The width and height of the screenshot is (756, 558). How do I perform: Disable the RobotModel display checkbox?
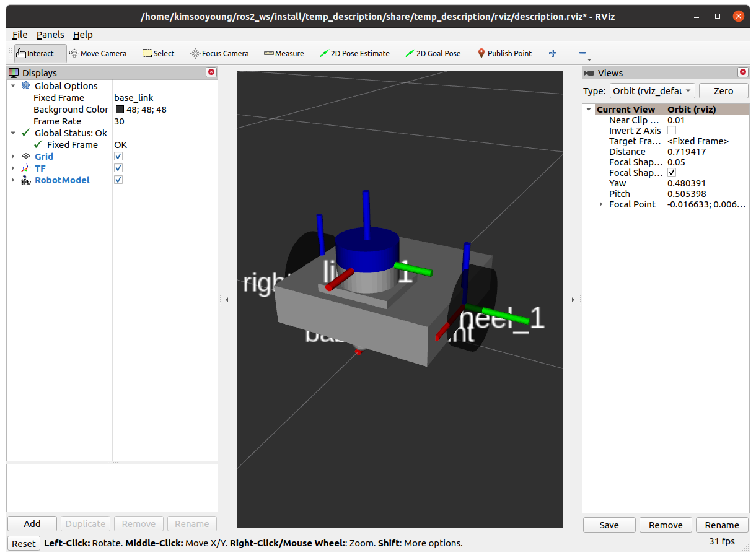tap(118, 180)
